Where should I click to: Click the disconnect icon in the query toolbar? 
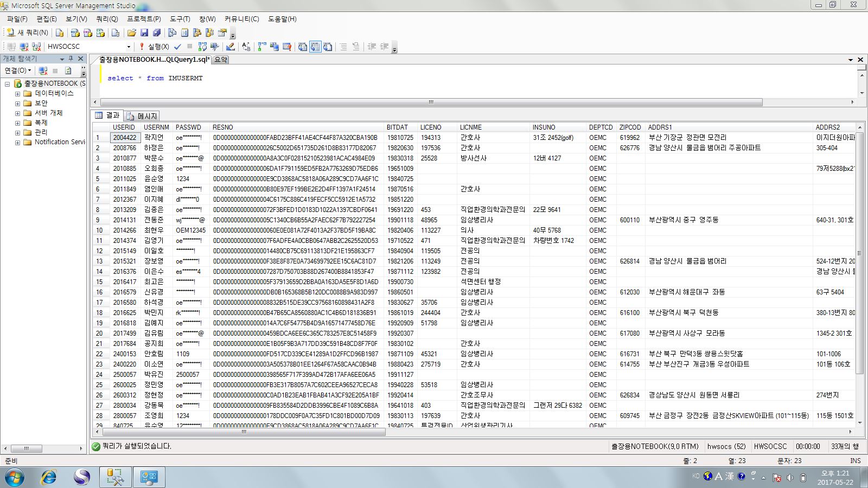click(24, 47)
